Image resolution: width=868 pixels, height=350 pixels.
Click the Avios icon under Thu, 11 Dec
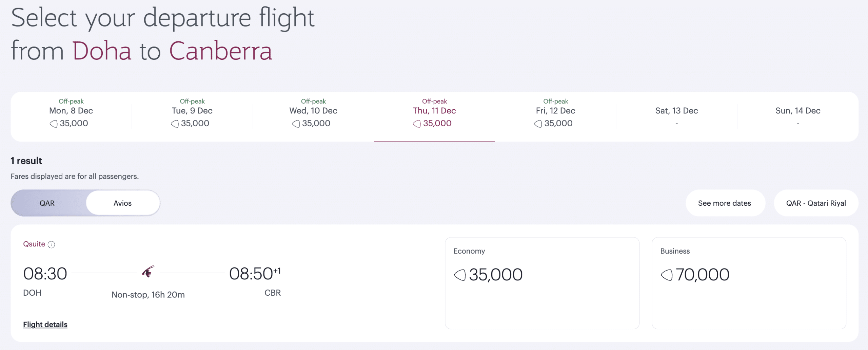pos(417,124)
